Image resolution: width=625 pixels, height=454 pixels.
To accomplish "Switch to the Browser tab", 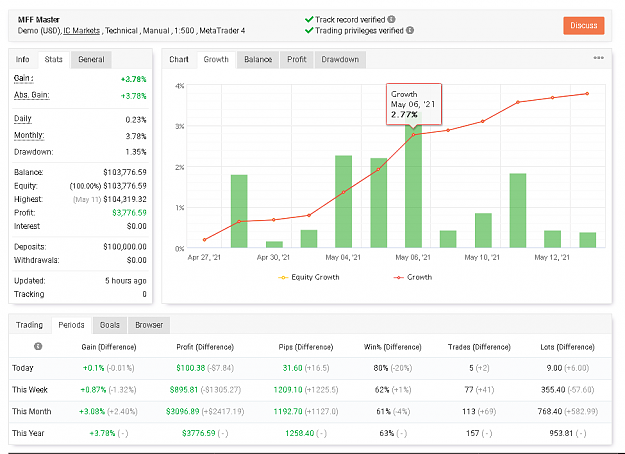I will pyautogui.click(x=149, y=325).
